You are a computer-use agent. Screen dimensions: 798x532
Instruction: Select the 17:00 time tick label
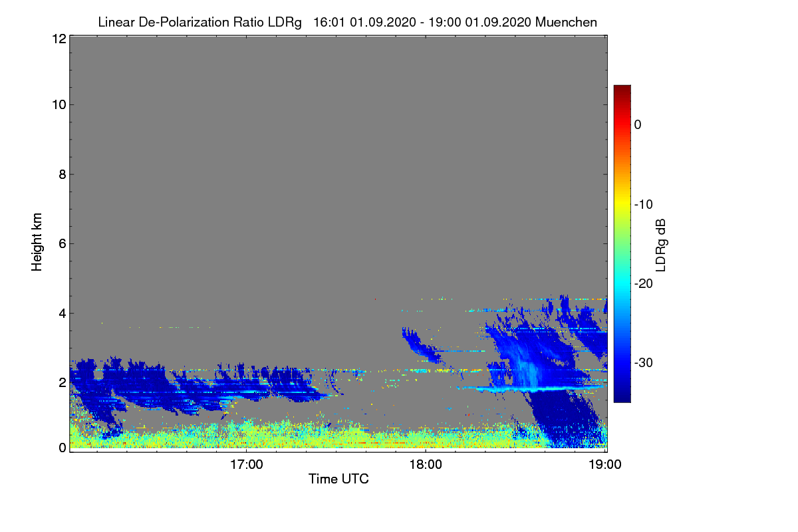point(246,464)
